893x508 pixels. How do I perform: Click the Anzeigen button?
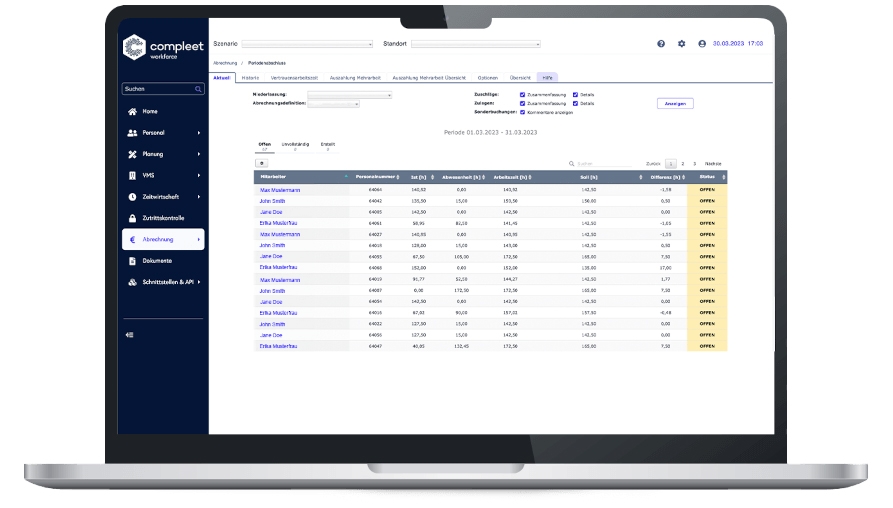click(675, 104)
